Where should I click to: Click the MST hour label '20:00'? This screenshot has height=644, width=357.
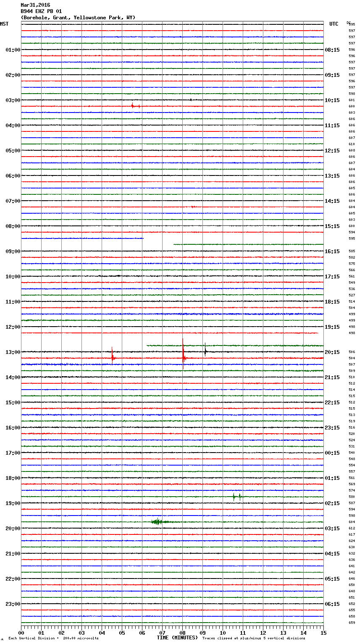click(x=13, y=529)
